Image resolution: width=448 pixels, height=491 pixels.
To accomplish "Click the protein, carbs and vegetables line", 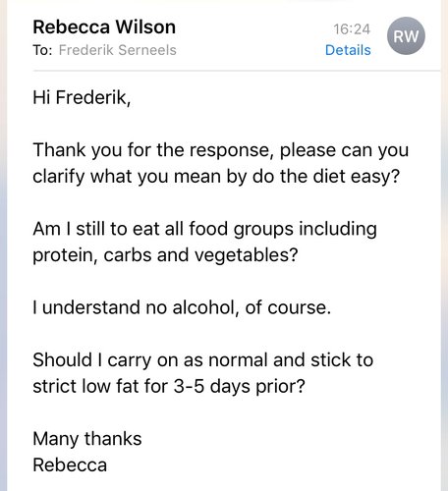I will pos(165,255).
